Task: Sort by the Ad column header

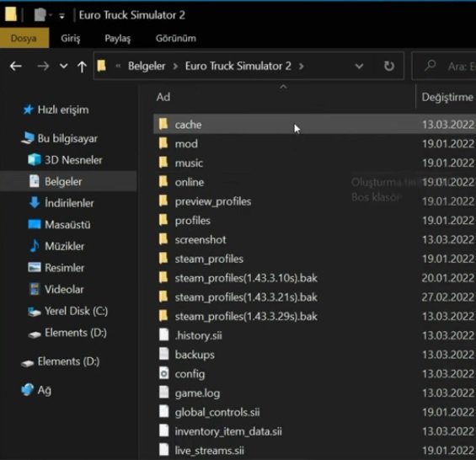Action: point(163,97)
